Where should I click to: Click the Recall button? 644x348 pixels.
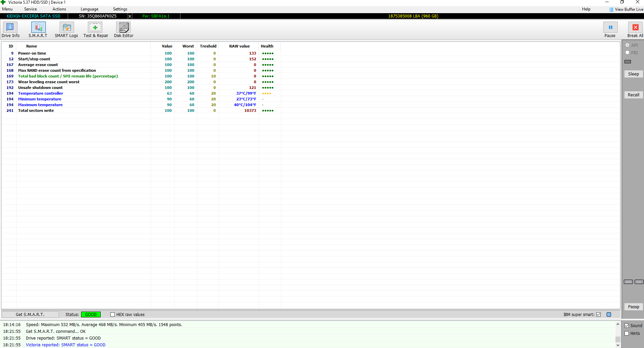click(x=633, y=95)
